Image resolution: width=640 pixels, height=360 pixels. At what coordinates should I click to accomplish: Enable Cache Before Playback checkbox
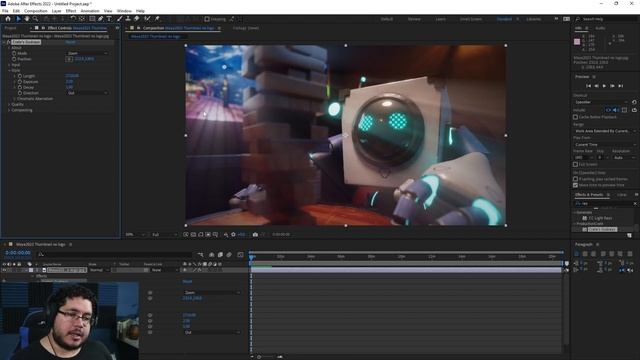(576, 117)
